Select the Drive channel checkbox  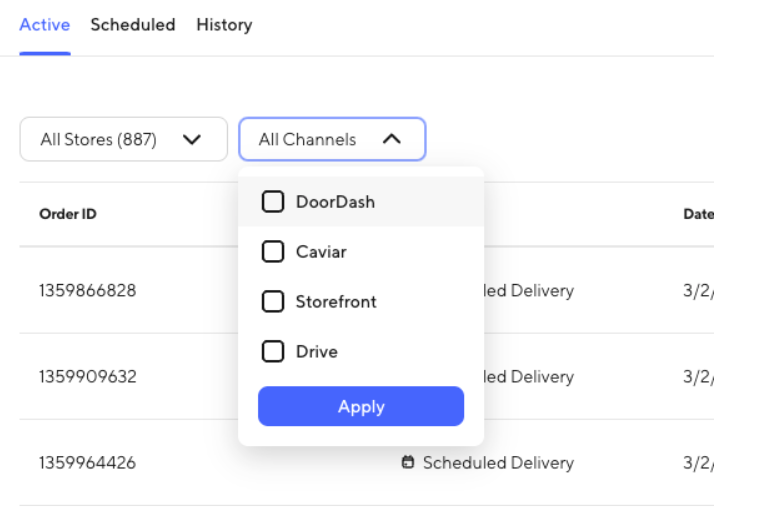pos(273,352)
